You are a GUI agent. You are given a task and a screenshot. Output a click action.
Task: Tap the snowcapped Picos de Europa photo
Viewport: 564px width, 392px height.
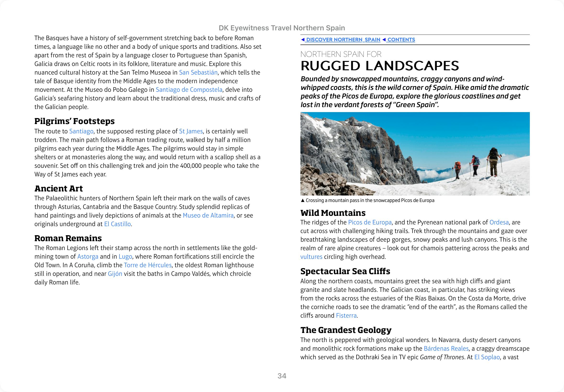click(415, 154)
